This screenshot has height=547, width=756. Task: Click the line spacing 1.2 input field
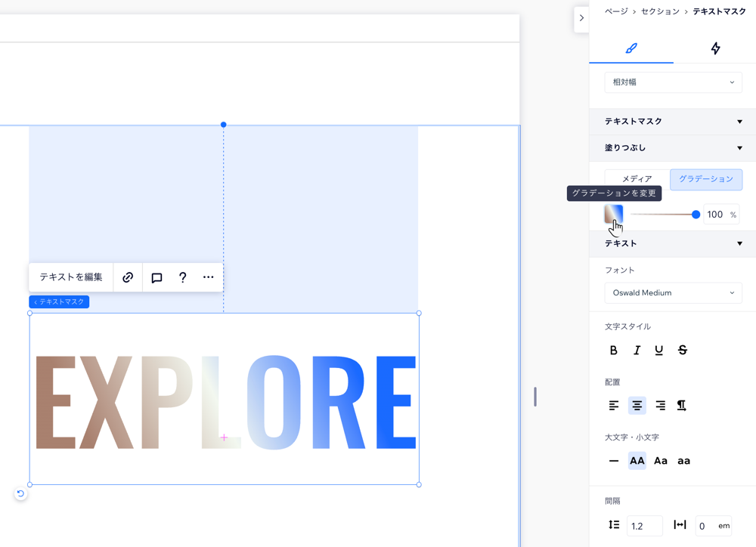pos(644,526)
